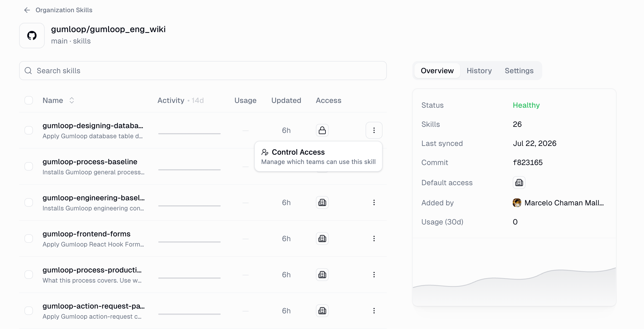This screenshot has width=644, height=329.
Task: Check the gumloop-process-baseline row checkbox
Action: 29,166
